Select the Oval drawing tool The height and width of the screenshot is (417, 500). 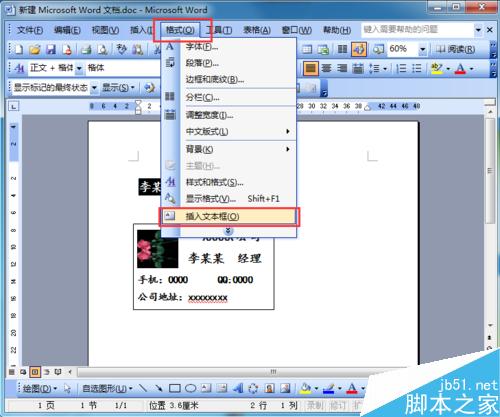click(190, 388)
